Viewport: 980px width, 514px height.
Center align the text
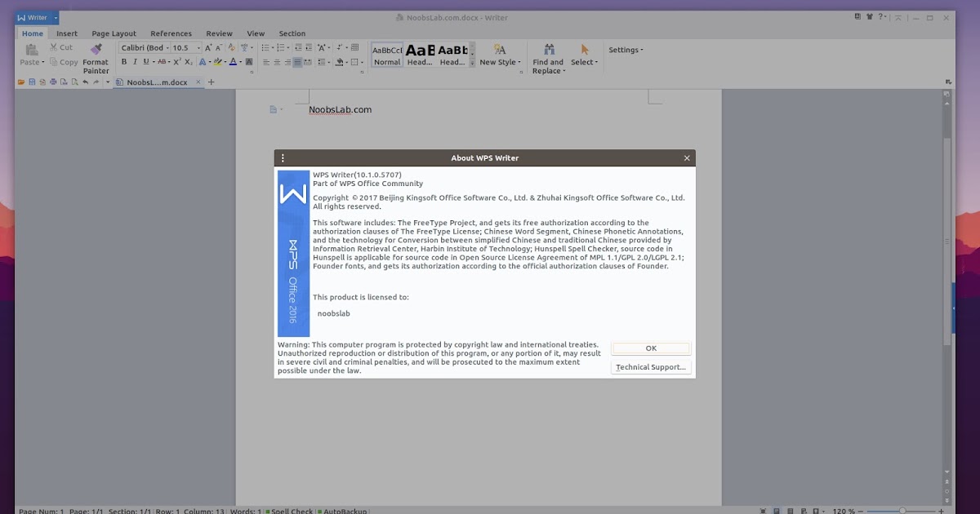(277, 62)
